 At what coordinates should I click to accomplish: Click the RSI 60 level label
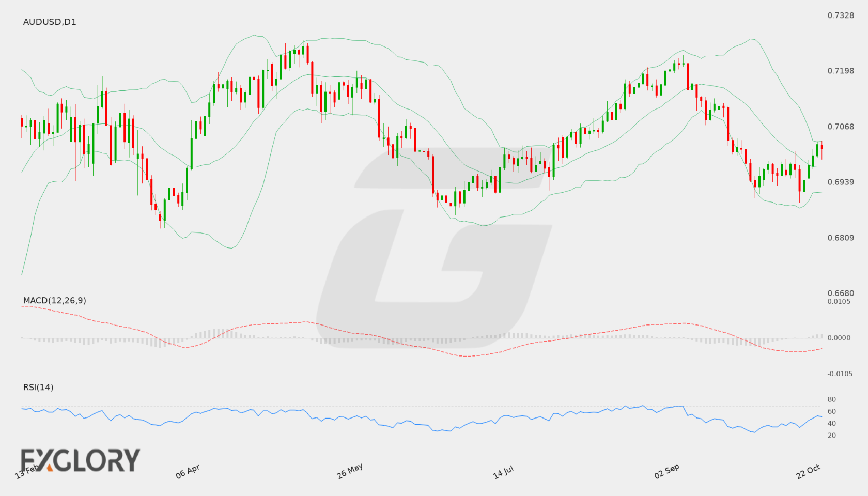pyautogui.click(x=832, y=411)
